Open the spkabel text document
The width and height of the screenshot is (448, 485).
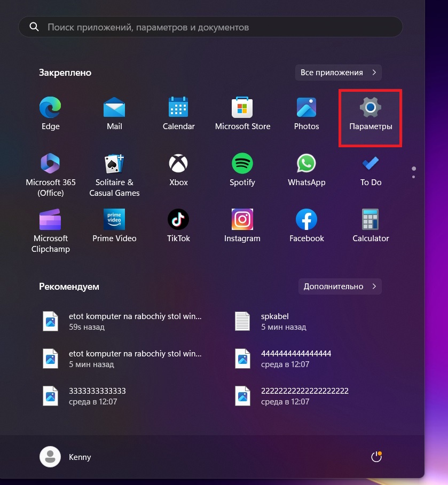coord(271,321)
